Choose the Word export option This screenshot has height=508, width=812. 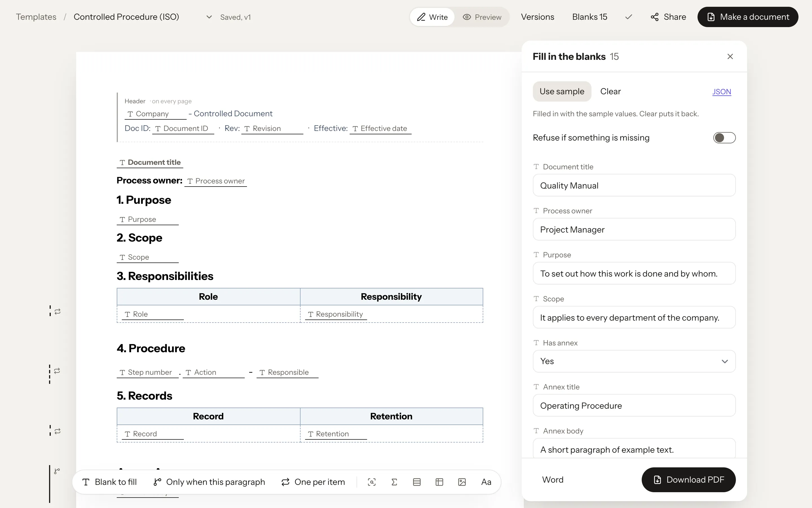point(553,480)
